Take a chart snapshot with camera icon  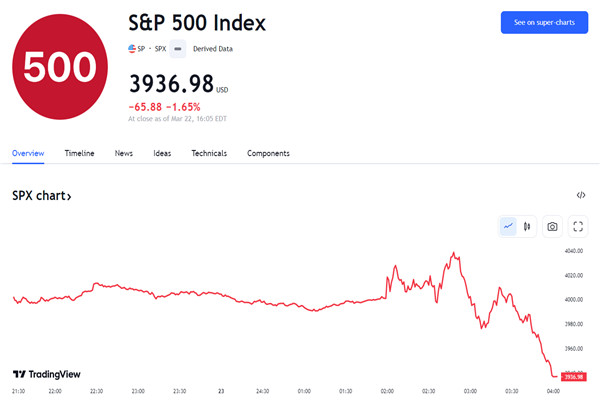[x=552, y=227]
